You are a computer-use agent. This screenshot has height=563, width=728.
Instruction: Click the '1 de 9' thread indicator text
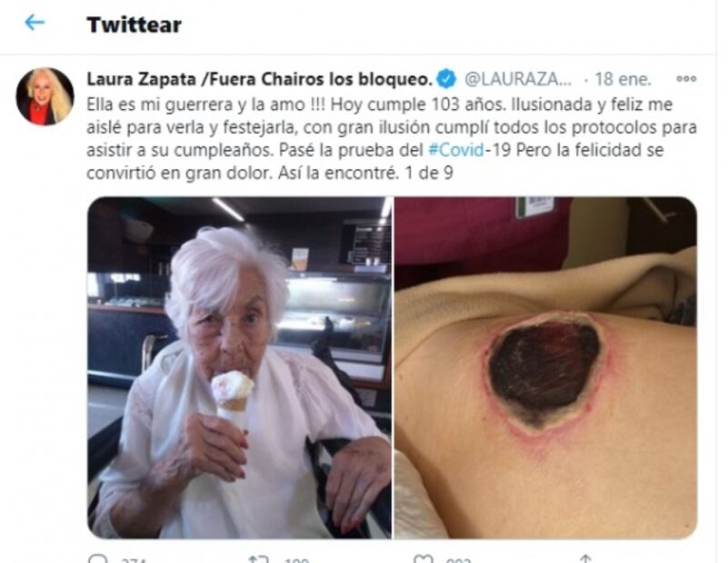coord(429,173)
